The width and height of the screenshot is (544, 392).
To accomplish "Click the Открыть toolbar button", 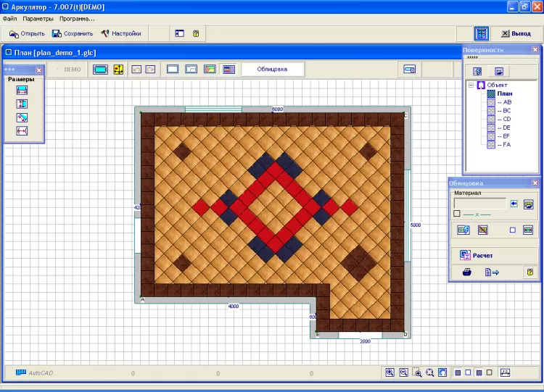I will click(x=27, y=33).
